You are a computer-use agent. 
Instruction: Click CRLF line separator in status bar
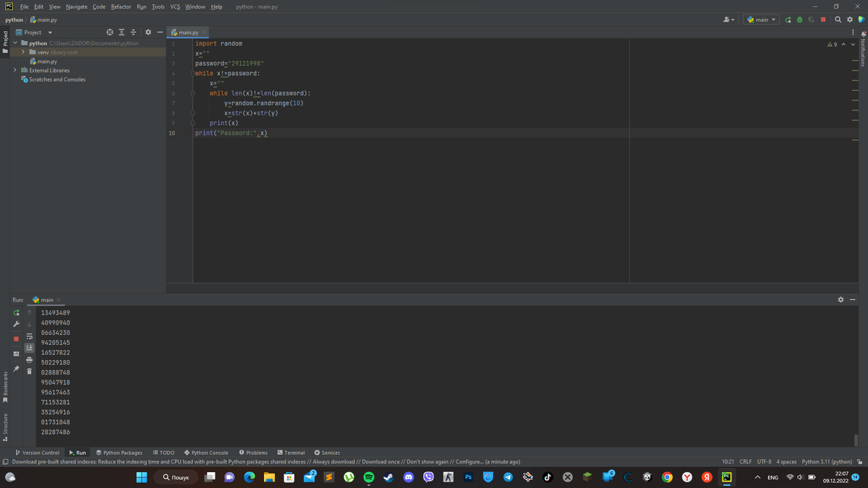746,462
